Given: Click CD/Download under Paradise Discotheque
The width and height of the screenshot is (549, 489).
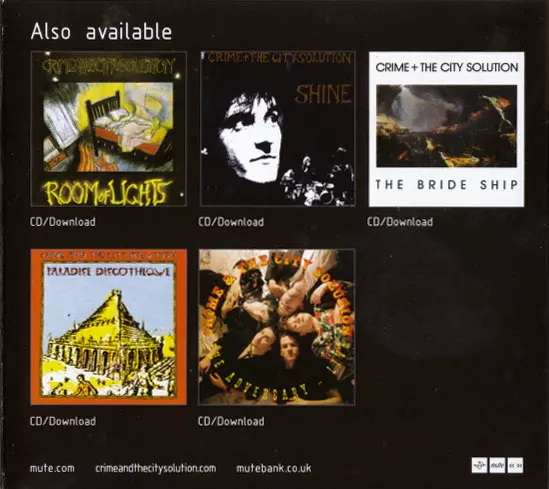Looking at the screenshot, I should tap(63, 421).
